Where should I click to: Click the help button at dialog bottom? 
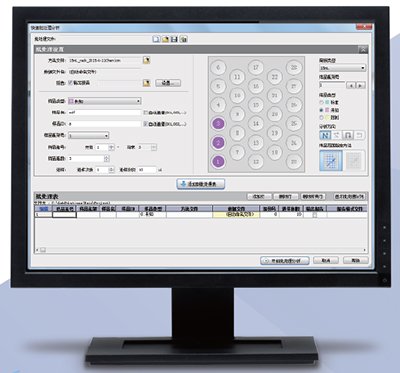pyautogui.click(x=356, y=261)
